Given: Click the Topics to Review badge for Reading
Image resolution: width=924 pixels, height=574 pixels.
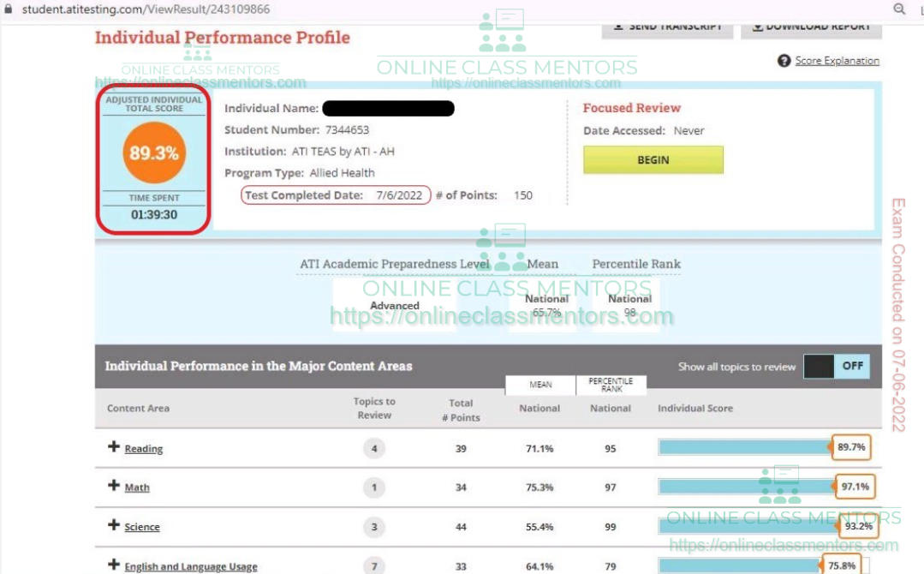Looking at the screenshot, I should 374,448.
